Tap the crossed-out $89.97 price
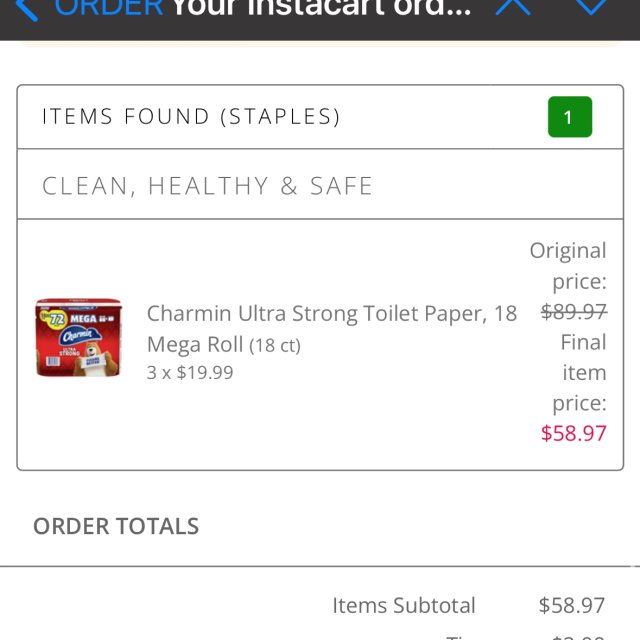This screenshot has height=640, width=640. [x=574, y=311]
